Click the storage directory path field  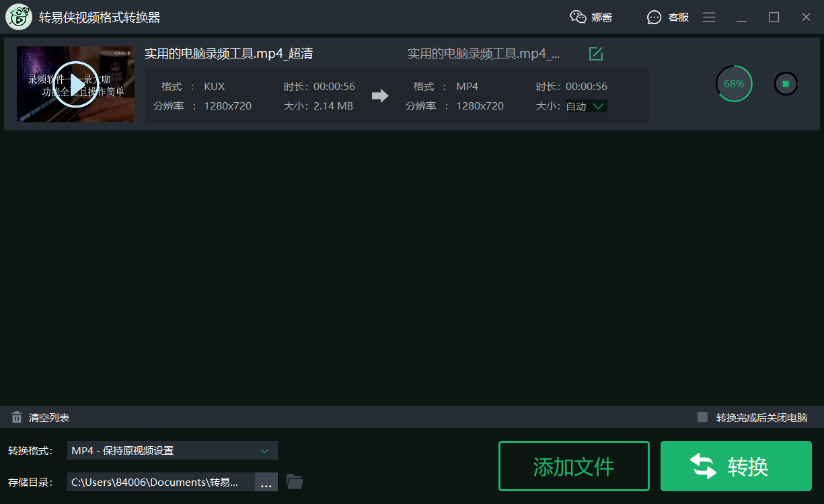161,482
